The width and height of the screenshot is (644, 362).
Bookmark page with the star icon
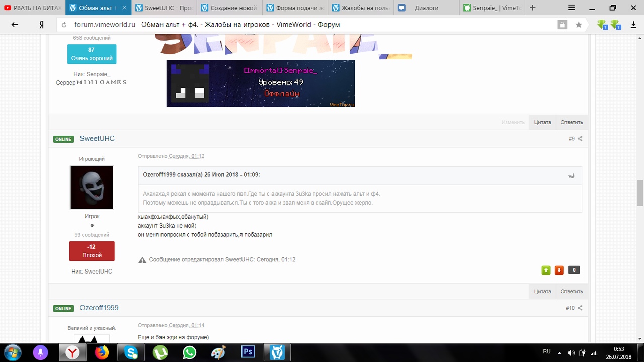click(579, 24)
